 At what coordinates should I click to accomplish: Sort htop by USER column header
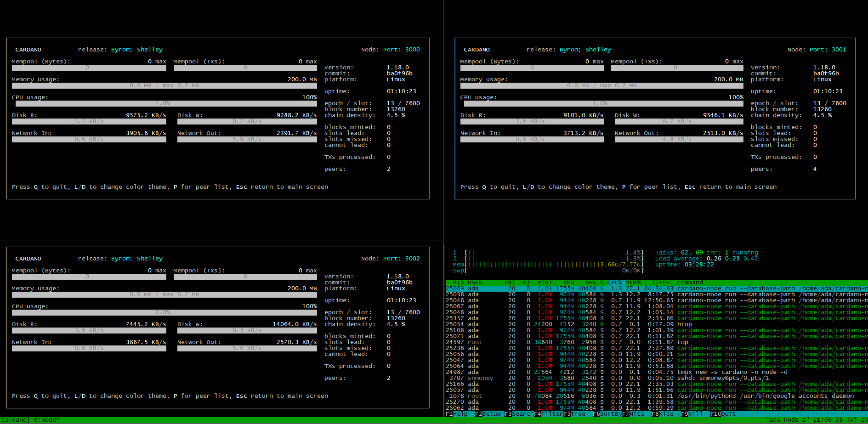[x=475, y=283]
